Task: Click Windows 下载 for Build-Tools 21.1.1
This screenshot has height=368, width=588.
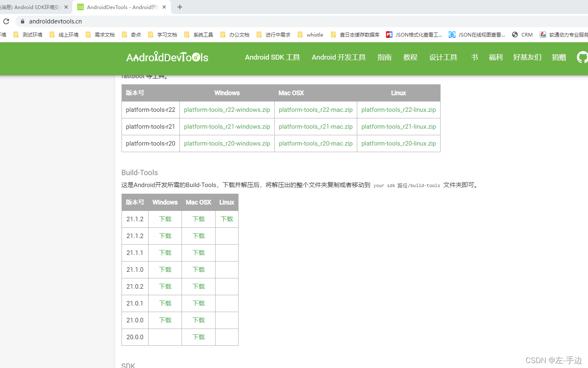Action: pos(165,253)
